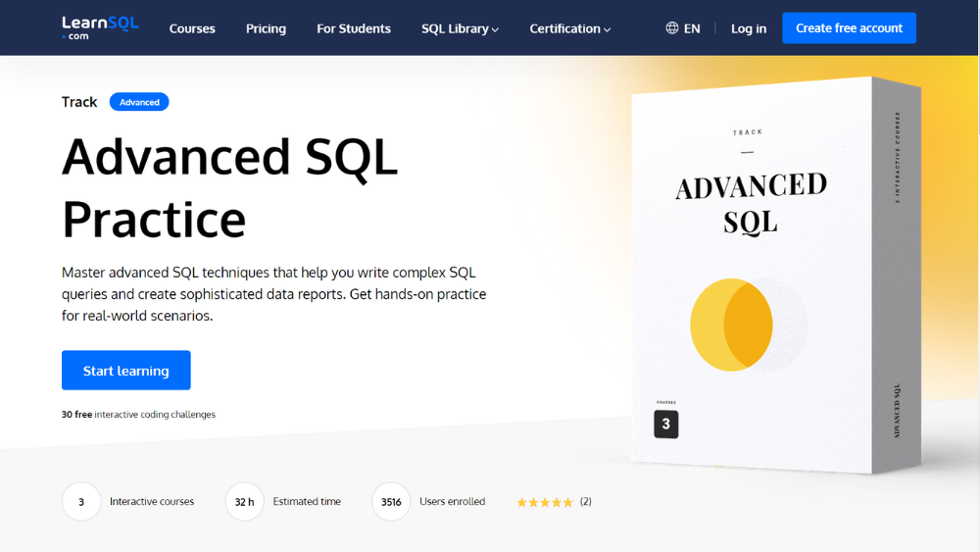Click the Estimated time label
The height and width of the screenshot is (552, 980).
[307, 501]
